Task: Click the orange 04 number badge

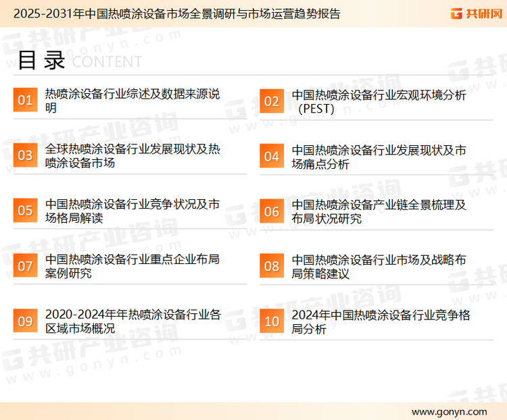Action: [272, 156]
